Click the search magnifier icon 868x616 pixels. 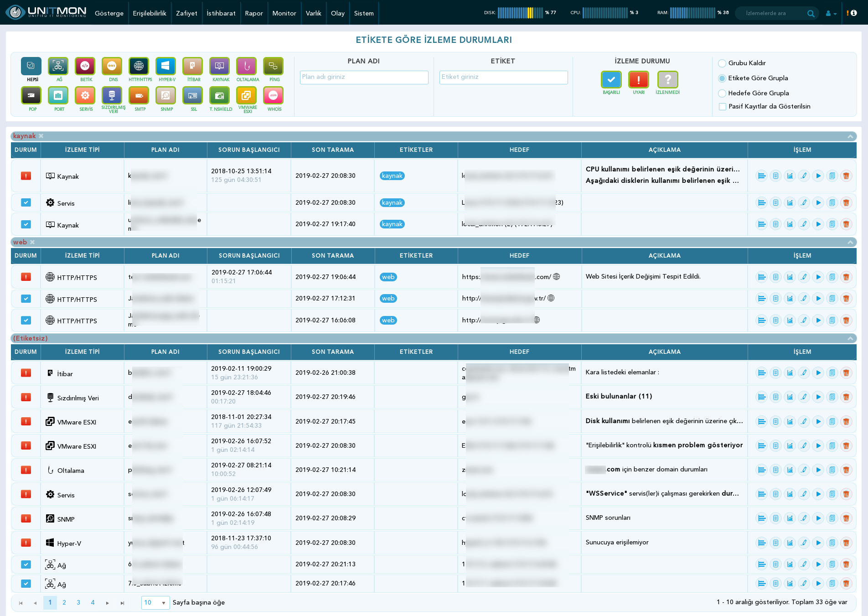coord(811,13)
